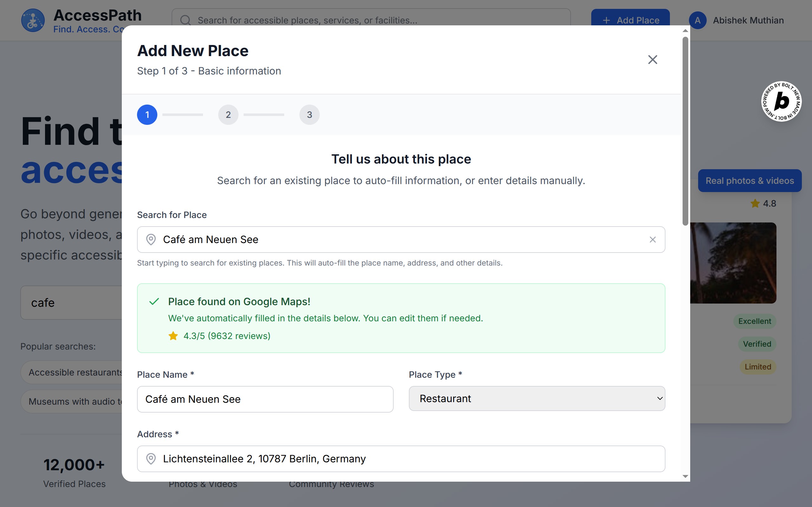812x507 pixels.
Task: Click the gold star next to 4.3/5
Action: (173, 336)
